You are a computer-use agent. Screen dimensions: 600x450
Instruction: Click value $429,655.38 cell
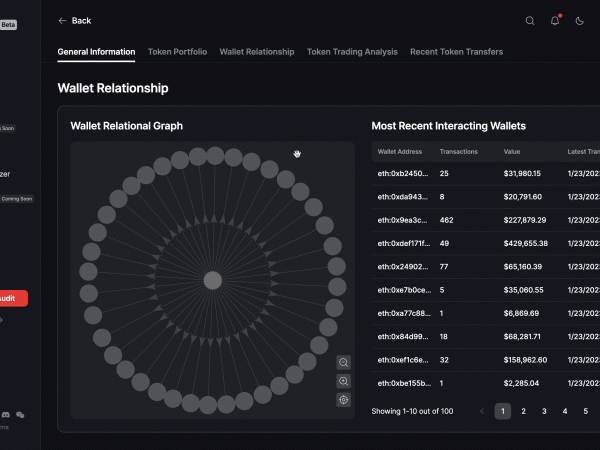(x=525, y=243)
